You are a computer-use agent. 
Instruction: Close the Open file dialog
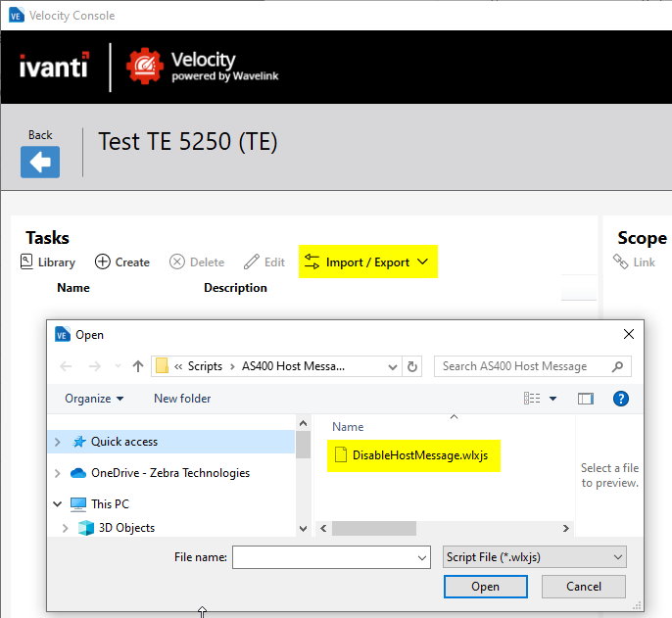628,334
